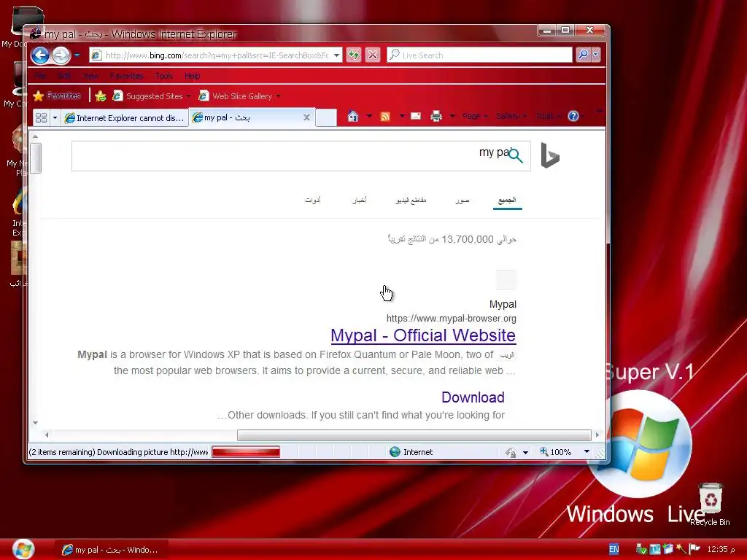Click the Home icon in command bar
Screen dimensions: 747x560
coord(353,116)
